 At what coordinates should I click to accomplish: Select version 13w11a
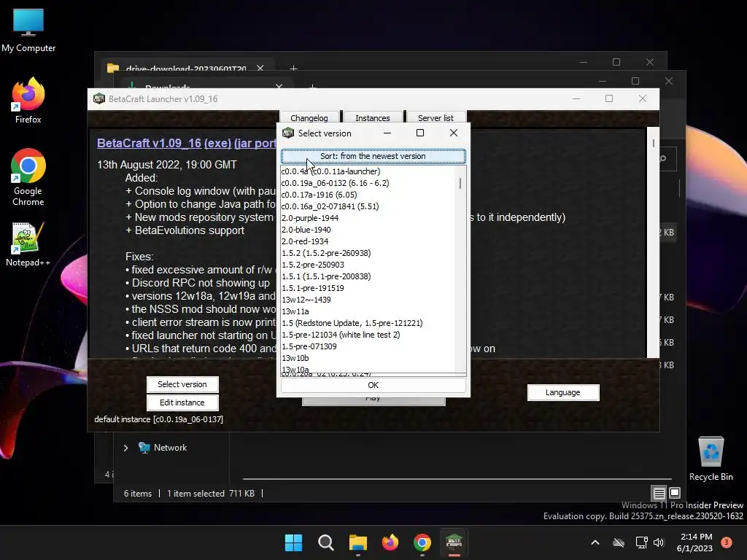point(368,311)
